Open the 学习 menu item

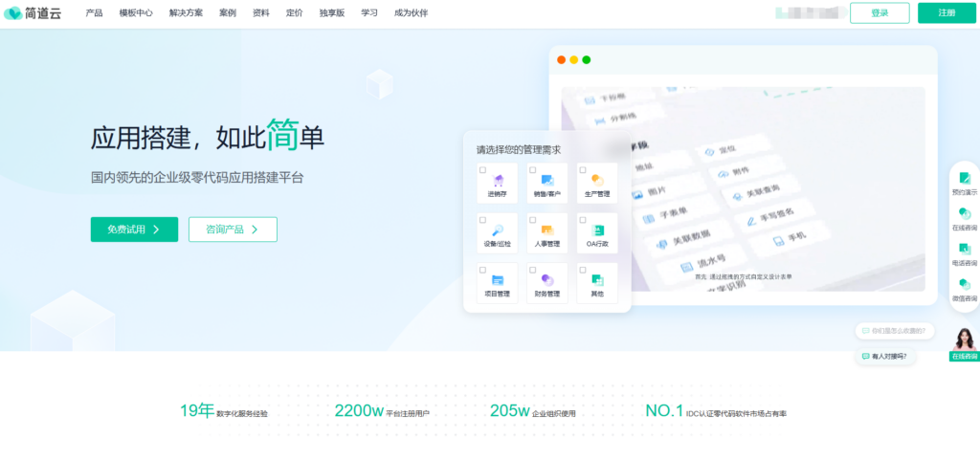pos(369,13)
